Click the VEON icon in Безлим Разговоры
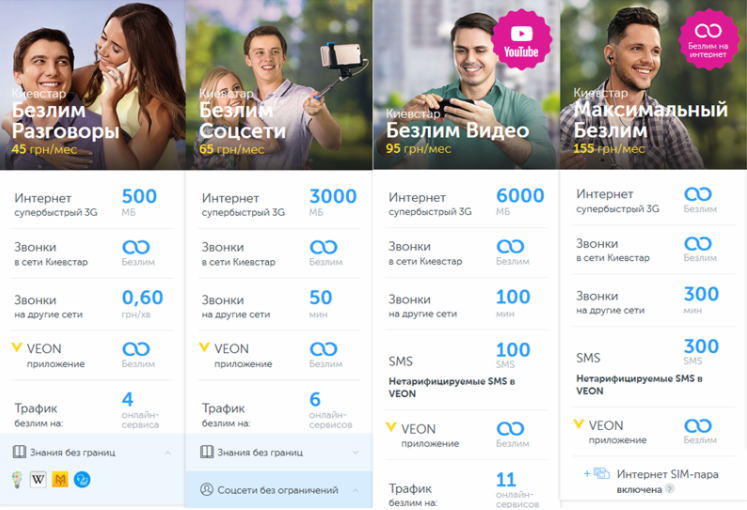The height and width of the screenshot is (510, 747). pos(17,347)
